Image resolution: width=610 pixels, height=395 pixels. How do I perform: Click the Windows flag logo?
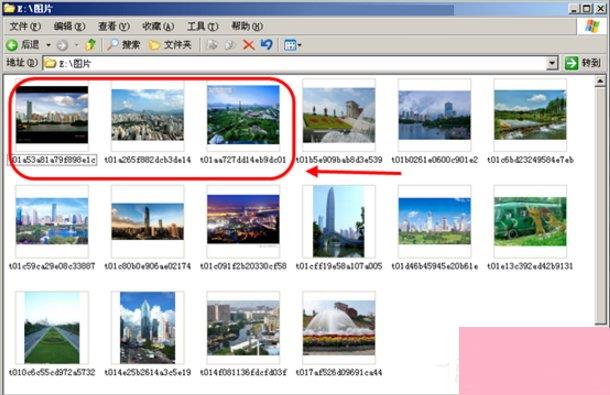tap(592, 26)
